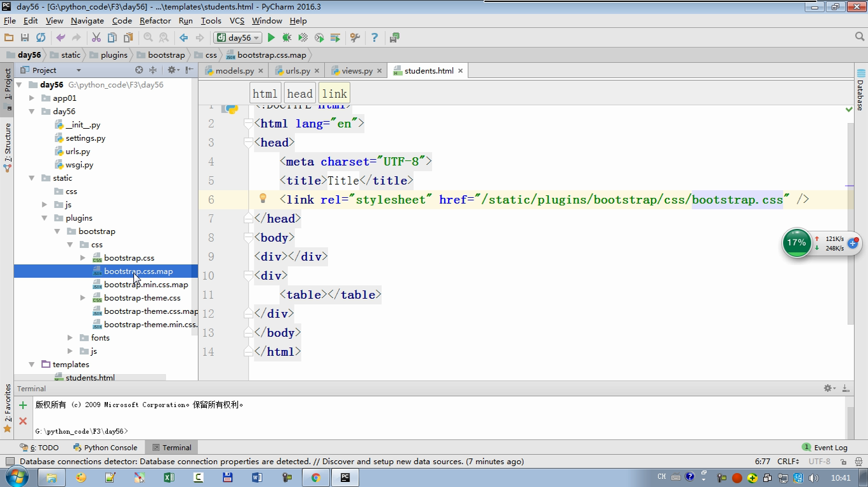This screenshot has height=487, width=868.
Task: Click the Synchronize refresh icon
Action: (x=41, y=38)
